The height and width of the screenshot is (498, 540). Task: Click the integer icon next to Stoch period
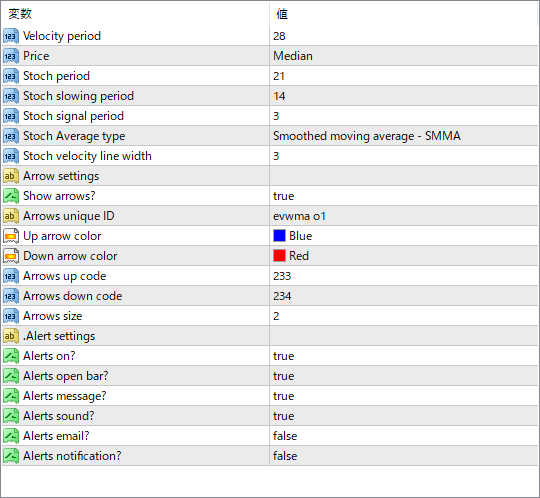click(x=11, y=76)
